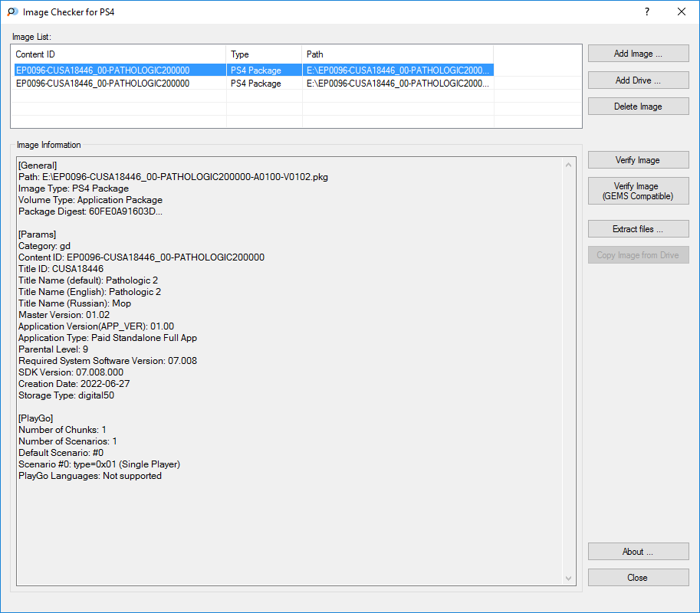Click the SDK Version: 07.008.000 line

tap(71, 372)
